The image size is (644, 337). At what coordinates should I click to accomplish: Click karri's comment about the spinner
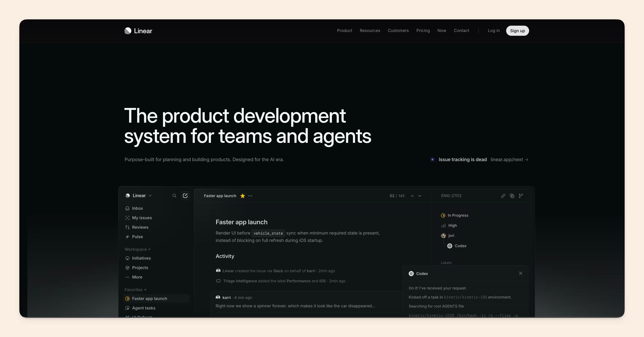coord(295,306)
